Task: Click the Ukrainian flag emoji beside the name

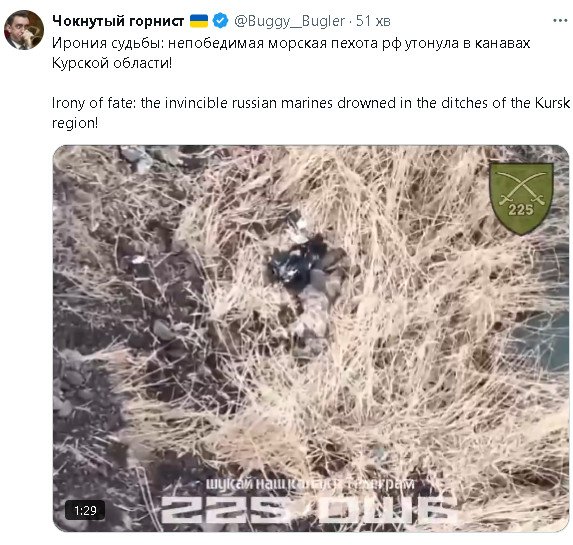Action: tap(199, 21)
